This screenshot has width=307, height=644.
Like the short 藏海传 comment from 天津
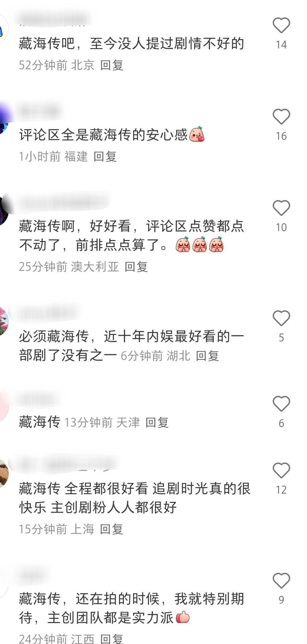coord(281,404)
